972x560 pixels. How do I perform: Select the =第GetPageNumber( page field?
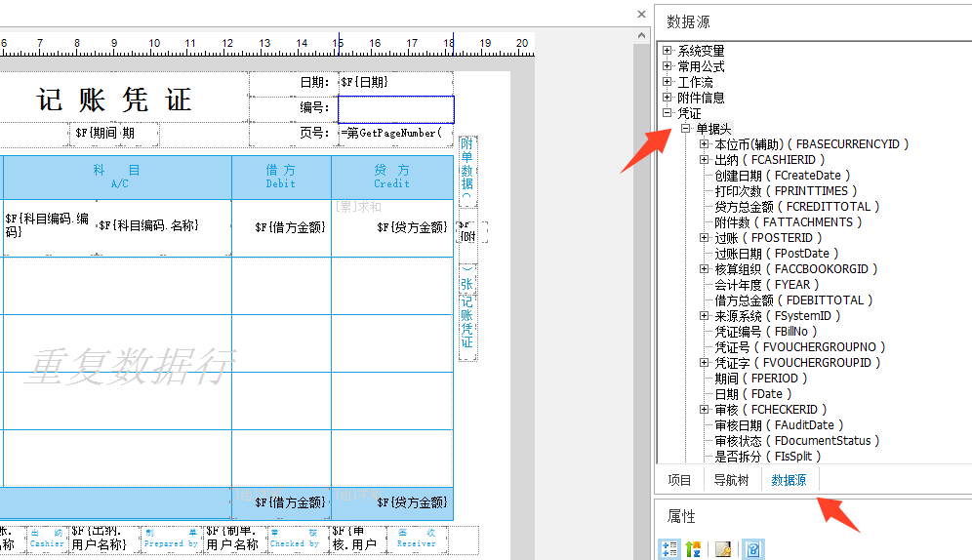point(396,134)
